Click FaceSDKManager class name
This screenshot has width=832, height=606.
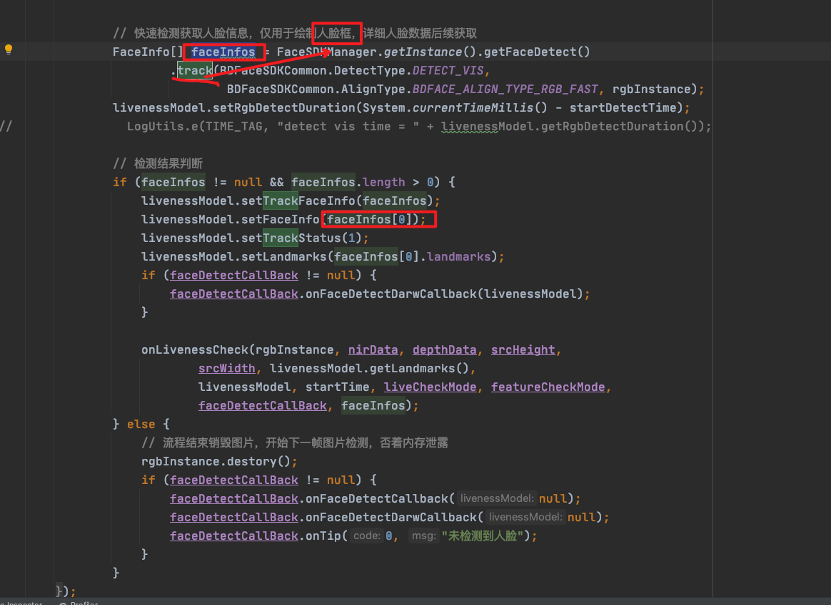[x=326, y=52]
